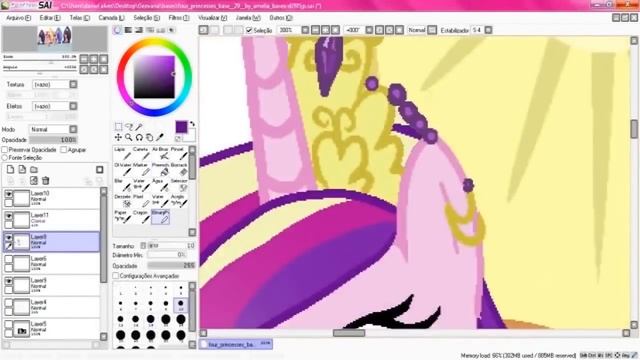The width and height of the screenshot is (640, 360).
Task: Show the color wheel panel
Action: click(118, 30)
